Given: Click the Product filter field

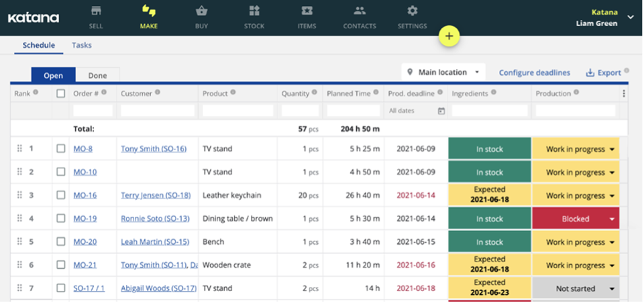Looking at the screenshot, I should tap(237, 111).
